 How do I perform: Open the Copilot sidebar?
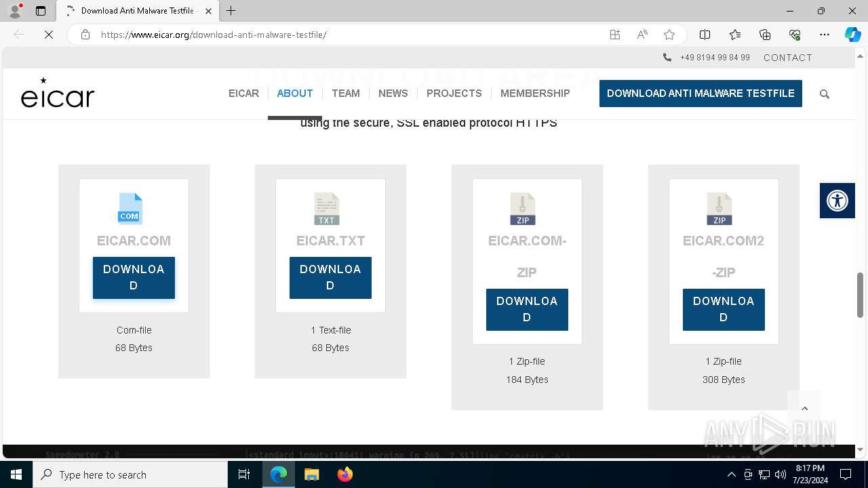852,35
